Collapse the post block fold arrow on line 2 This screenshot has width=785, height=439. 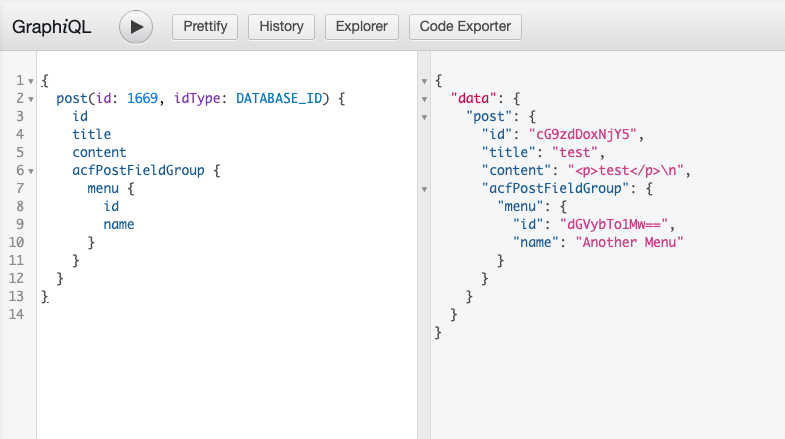coord(31,99)
